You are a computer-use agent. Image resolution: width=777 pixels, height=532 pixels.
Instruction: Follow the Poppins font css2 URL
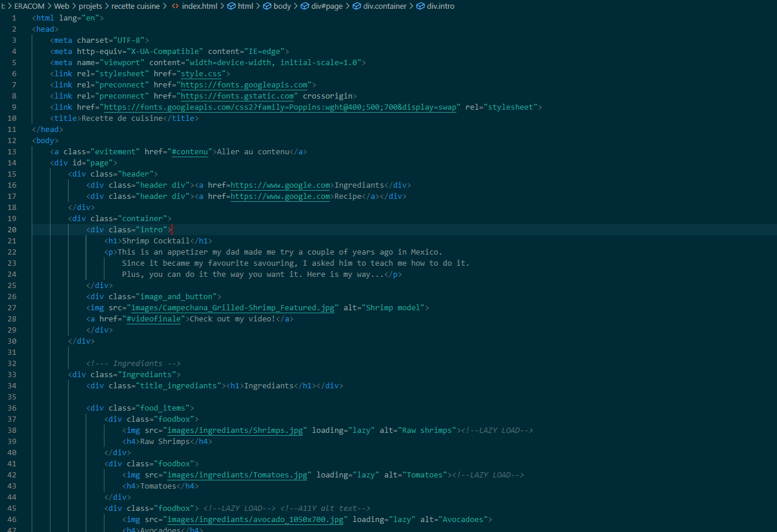tap(280, 107)
